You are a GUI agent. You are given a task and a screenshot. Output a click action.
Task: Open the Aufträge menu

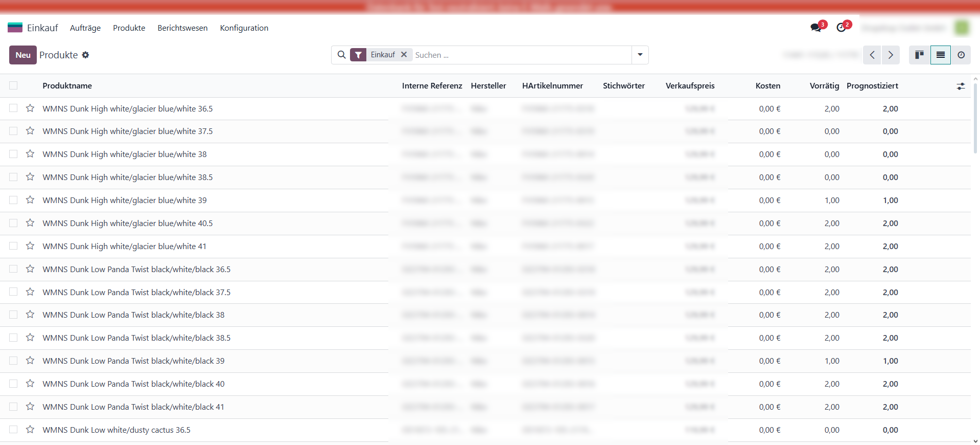point(85,28)
